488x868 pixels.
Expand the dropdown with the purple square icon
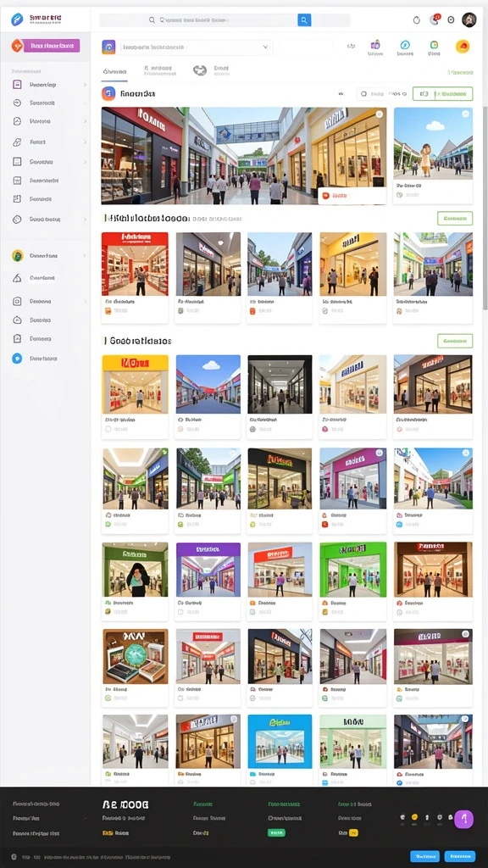coord(187,47)
